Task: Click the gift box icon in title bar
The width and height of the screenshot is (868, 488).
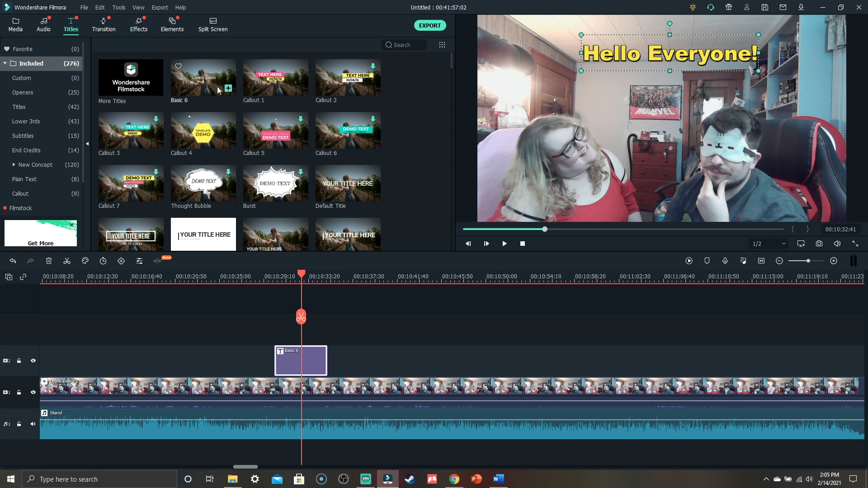Action: [729, 7]
